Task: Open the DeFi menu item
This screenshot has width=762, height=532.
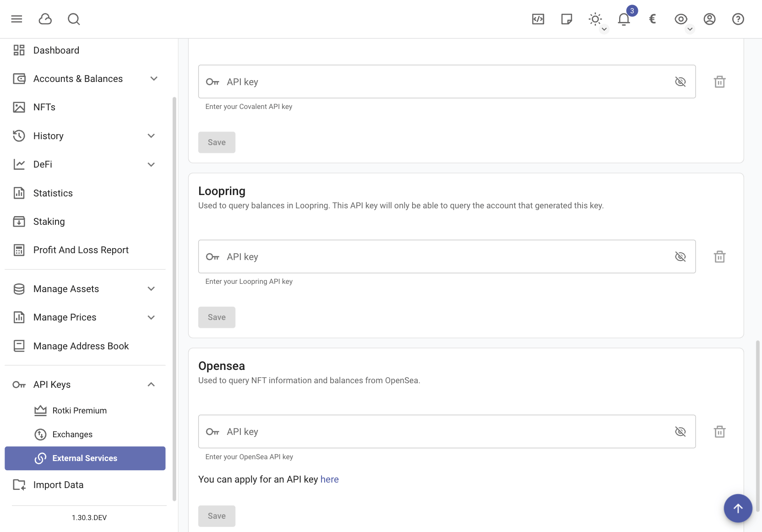Action: point(85,164)
